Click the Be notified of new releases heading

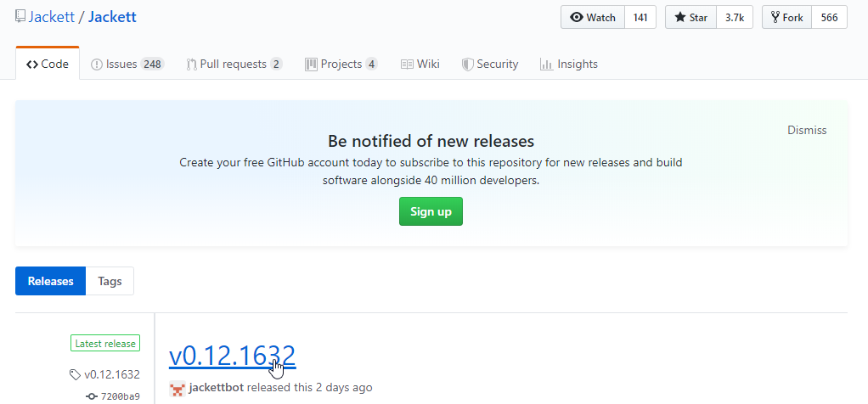pyautogui.click(x=431, y=141)
